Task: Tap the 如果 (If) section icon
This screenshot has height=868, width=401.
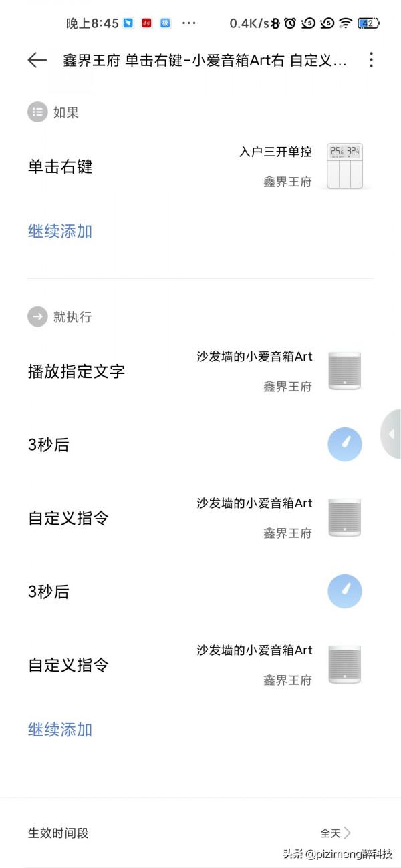Action: pyautogui.click(x=37, y=112)
